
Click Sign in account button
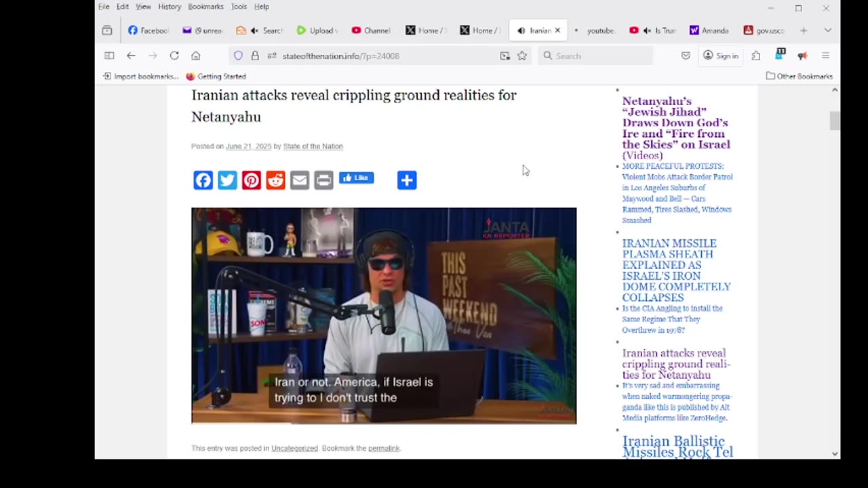[721, 56]
